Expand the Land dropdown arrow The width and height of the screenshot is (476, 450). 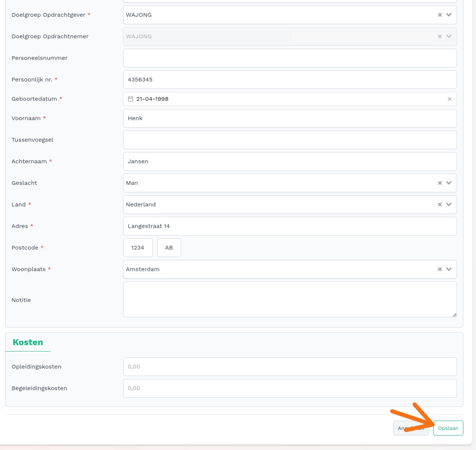[x=449, y=205]
